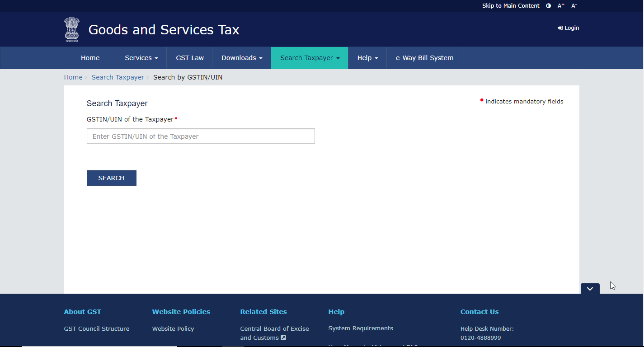Screen dimensions: 644x347
Task: Open the Help dropdown menu
Action: [367, 58]
